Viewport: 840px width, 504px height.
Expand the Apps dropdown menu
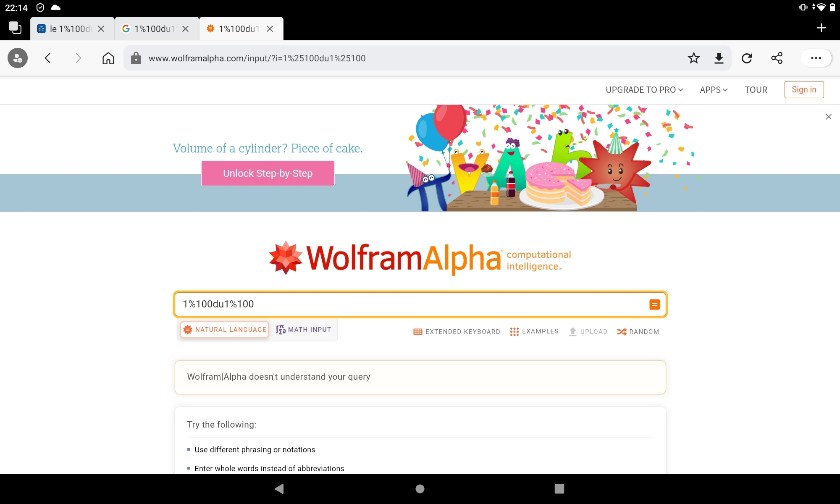[x=714, y=90]
